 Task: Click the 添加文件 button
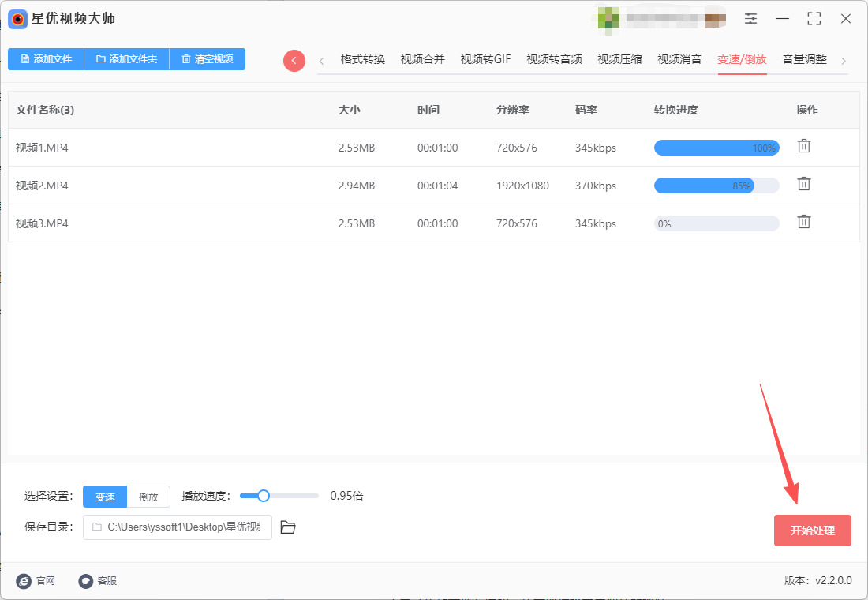click(46, 59)
